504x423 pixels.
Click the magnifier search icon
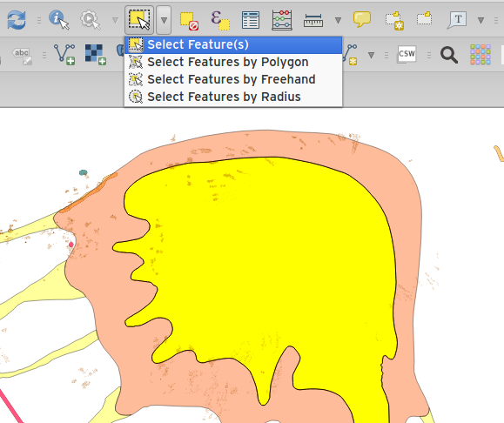tap(449, 55)
